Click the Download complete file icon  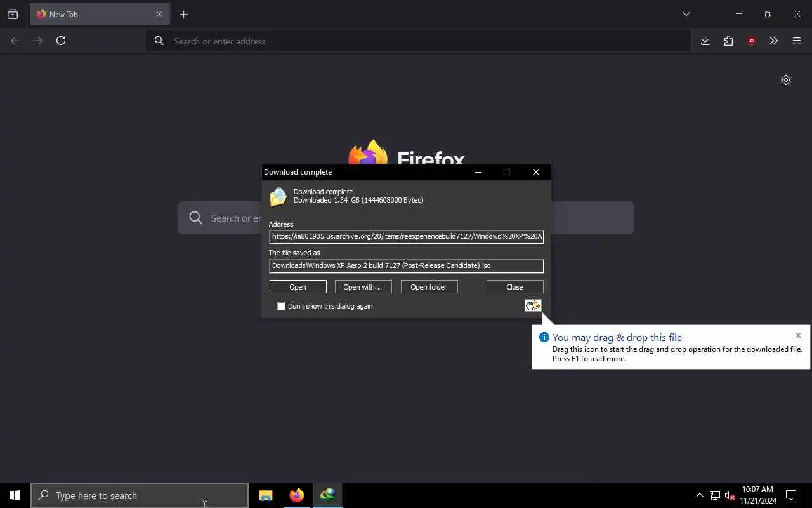click(278, 197)
